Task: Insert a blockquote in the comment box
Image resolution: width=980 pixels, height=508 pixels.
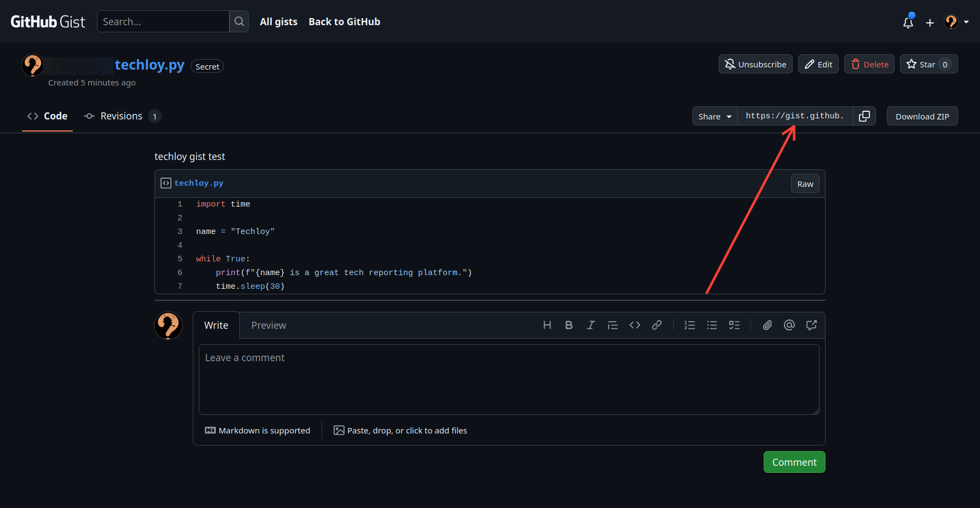Action: pos(612,325)
